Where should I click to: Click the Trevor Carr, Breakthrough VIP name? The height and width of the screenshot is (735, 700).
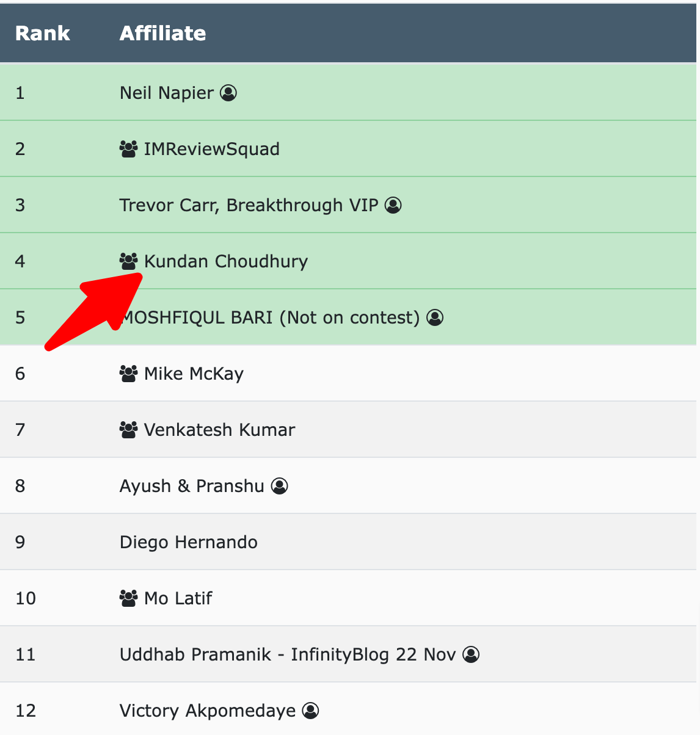coord(249,205)
